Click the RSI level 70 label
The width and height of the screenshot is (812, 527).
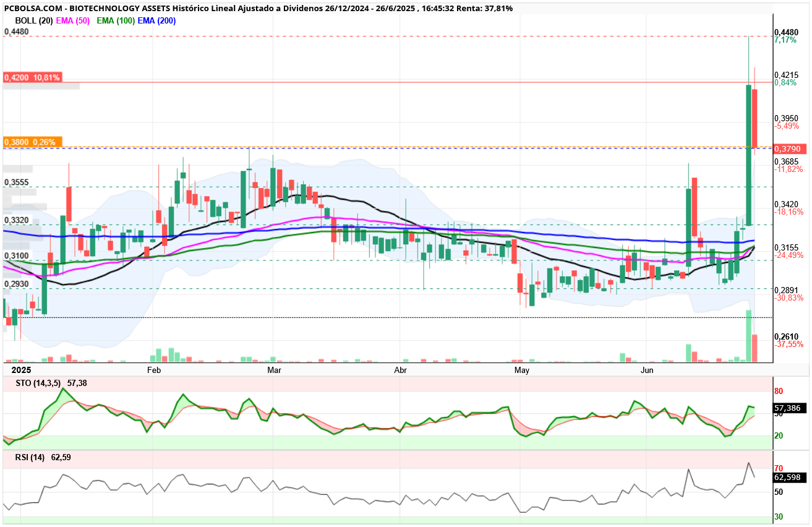tap(779, 468)
